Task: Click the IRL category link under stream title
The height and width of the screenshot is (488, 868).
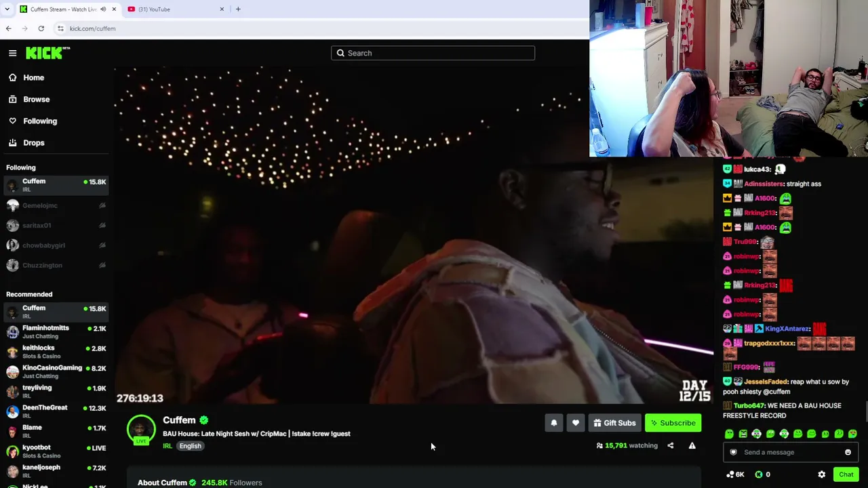Action: tap(167, 446)
